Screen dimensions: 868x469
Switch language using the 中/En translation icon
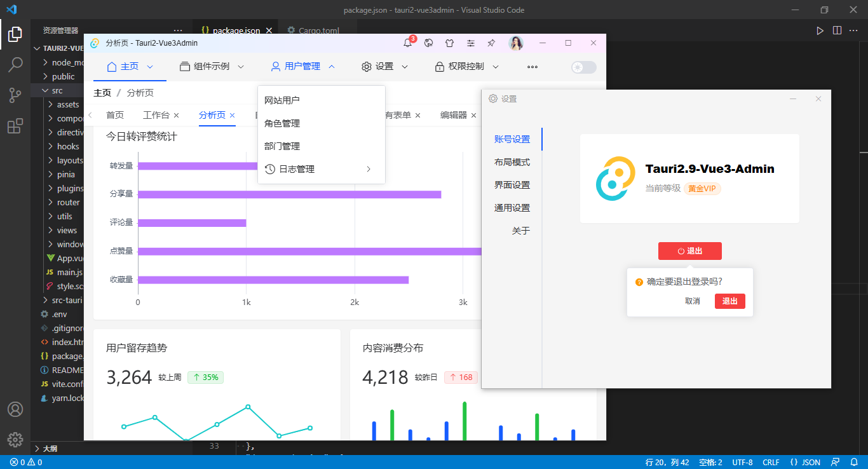428,43
